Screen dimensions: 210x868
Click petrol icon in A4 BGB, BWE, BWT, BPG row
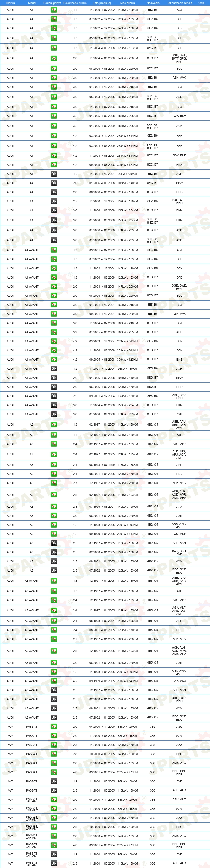54,59
